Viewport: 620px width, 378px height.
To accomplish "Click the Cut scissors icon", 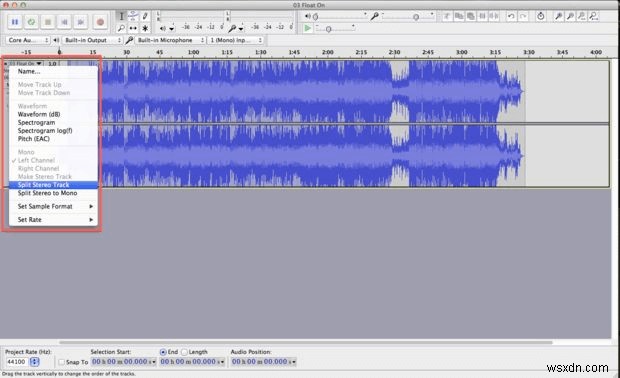I will click(x=447, y=16).
